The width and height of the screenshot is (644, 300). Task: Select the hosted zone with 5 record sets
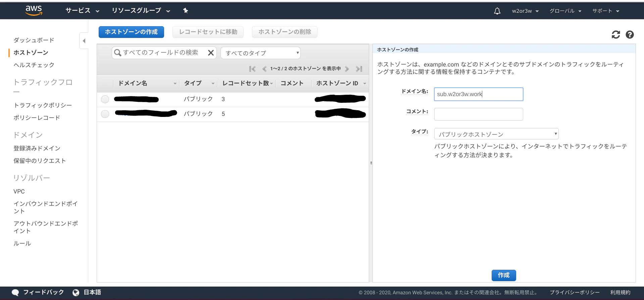pos(105,114)
